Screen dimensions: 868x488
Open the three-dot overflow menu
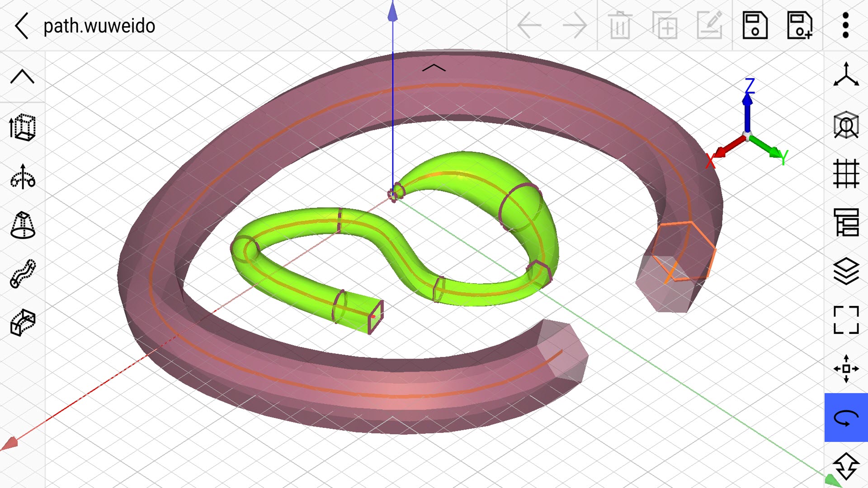846,25
